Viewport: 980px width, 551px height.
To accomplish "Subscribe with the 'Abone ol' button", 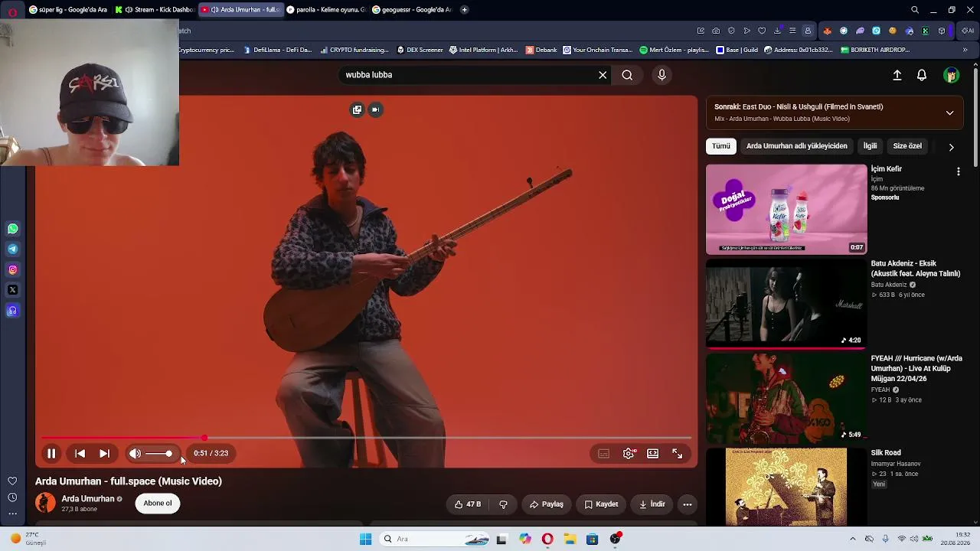I will point(158,504).
